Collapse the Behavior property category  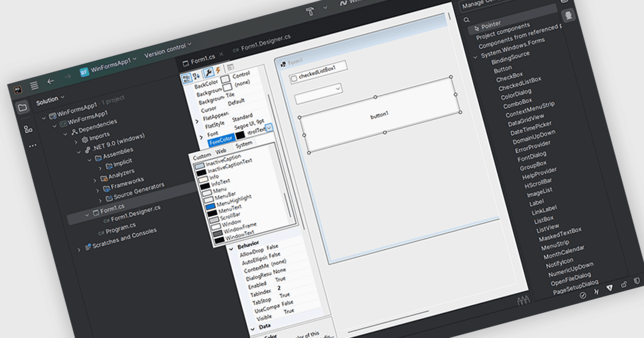click(x=231, y=248)
